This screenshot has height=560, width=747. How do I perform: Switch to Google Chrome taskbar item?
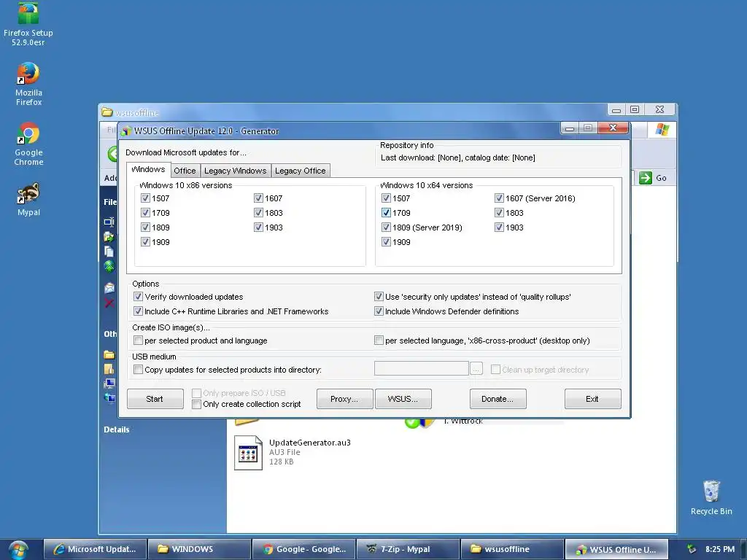coord(304,549)
